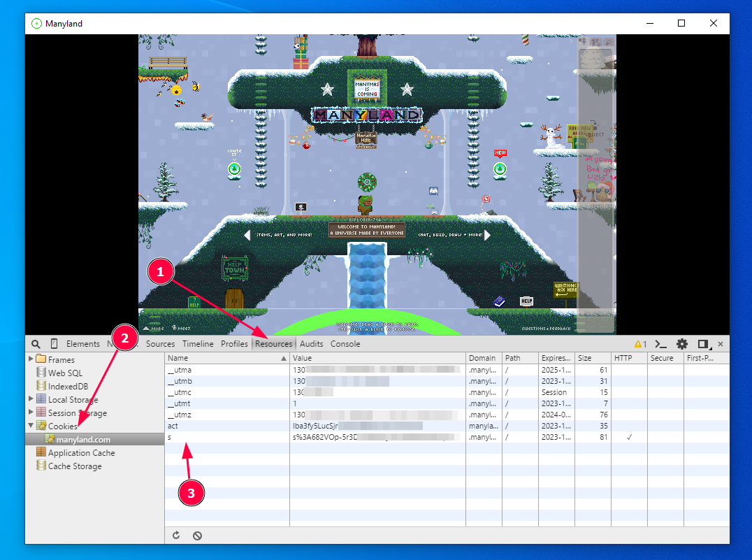Sort cookies by Name column header
752x560 pixels.
(224, 358)
